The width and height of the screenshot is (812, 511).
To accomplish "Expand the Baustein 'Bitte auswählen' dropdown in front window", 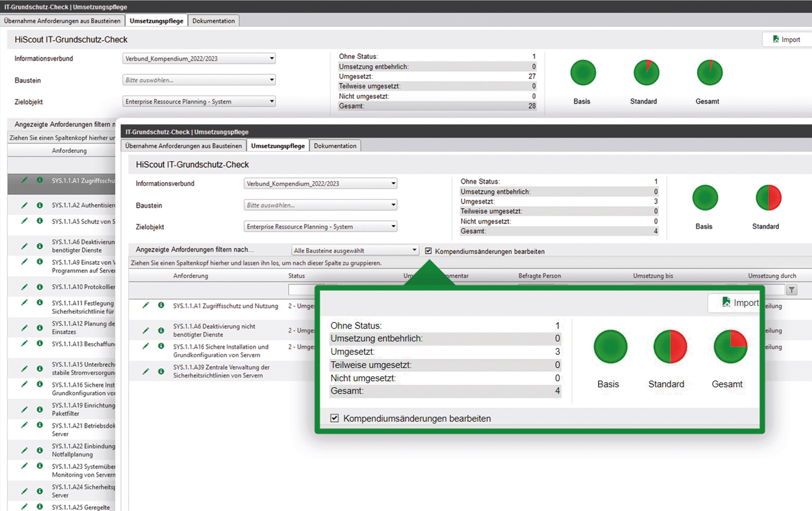I will (393, 205).
